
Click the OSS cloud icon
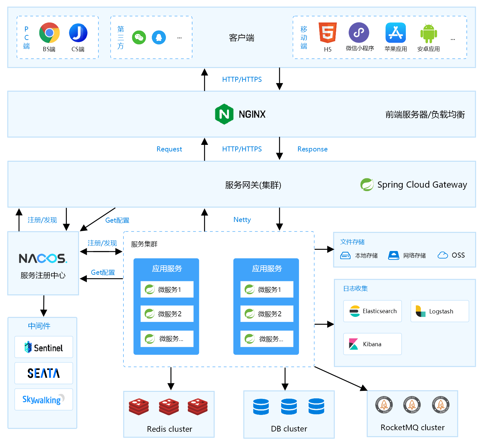point(443,255)
